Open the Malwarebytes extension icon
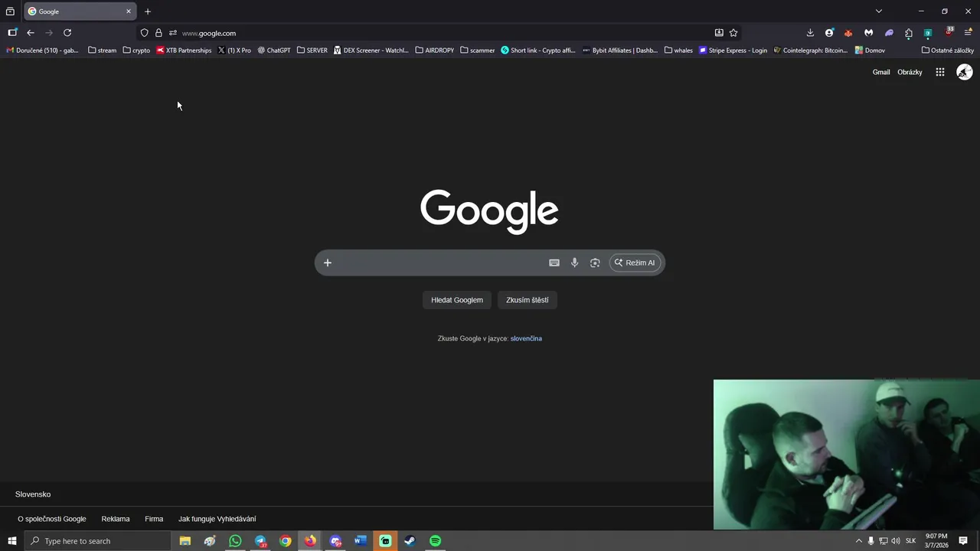The image size is (980, 551). pyautogui.click(x=868, y=33)
